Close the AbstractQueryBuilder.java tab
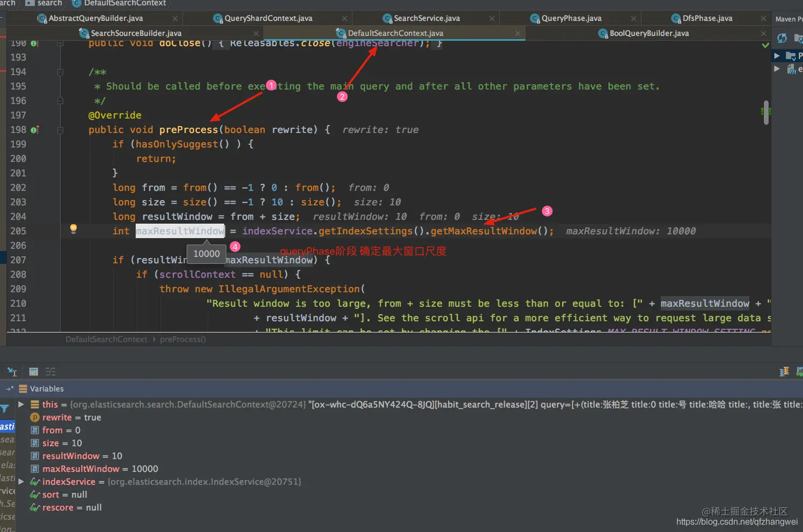Viewport: 803px width, 532px height. 174,18
